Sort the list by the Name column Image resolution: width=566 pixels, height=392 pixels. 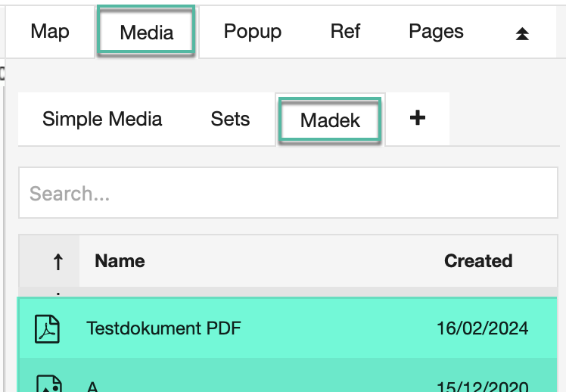click(x=120, y=261)
